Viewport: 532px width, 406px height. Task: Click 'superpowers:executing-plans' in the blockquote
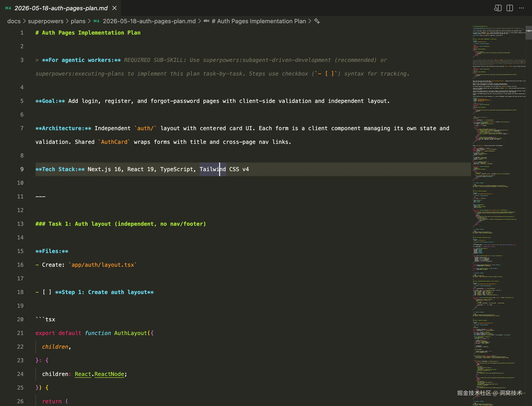coord(80,74)
